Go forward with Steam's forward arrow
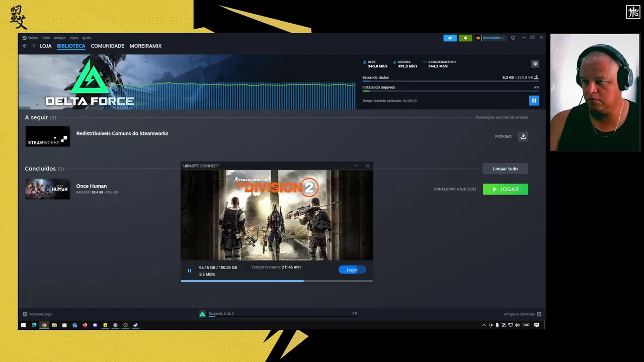Screen dimensions: 644x362 pos(33,46)
